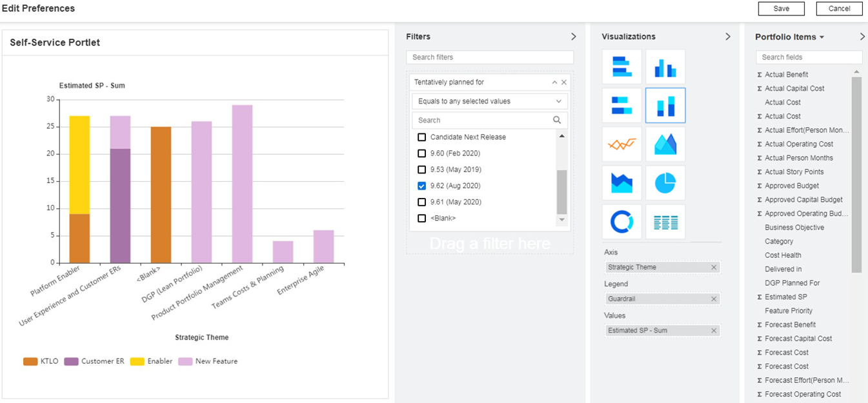
Task: Switch to the table grid visualization
Action: (665, 222)
